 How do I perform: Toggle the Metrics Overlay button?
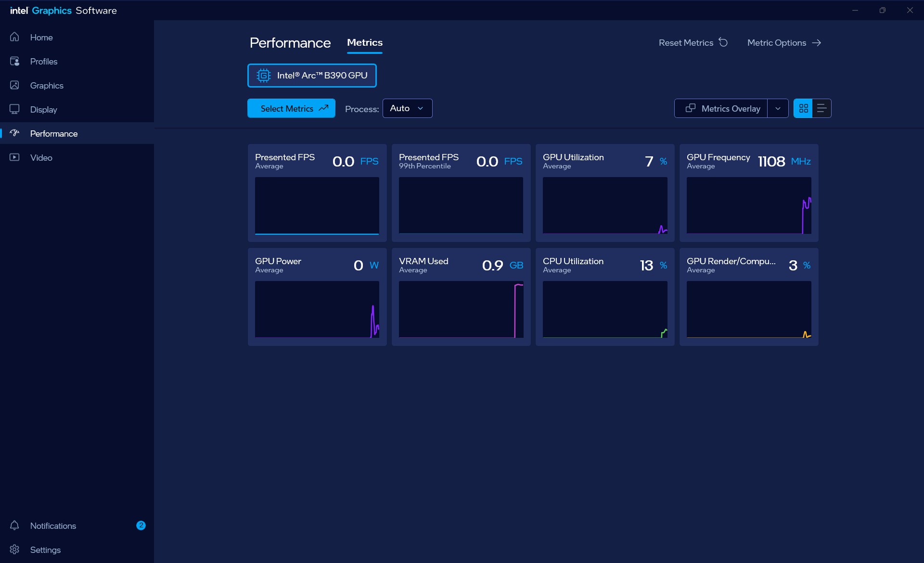pos(721,108)
